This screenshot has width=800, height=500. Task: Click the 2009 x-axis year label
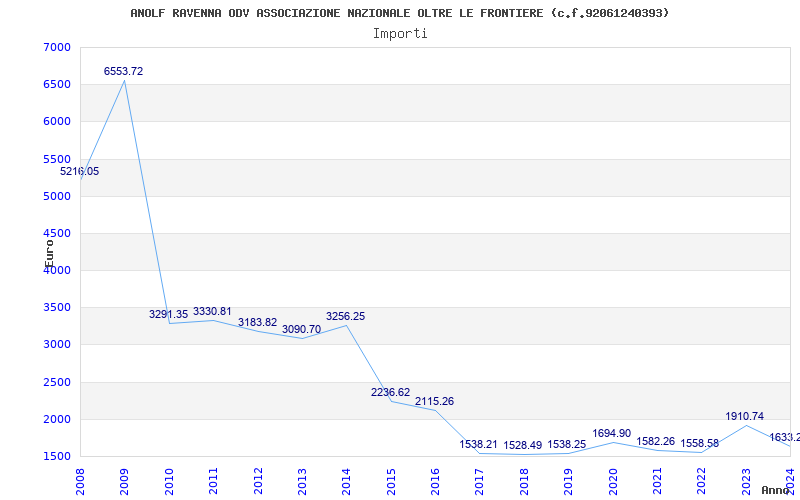click(125, 479)
